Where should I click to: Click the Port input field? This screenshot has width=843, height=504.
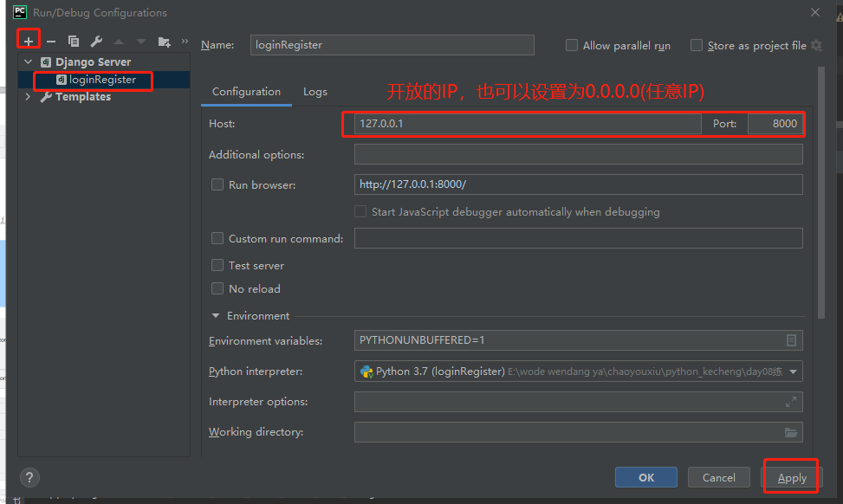775,124
